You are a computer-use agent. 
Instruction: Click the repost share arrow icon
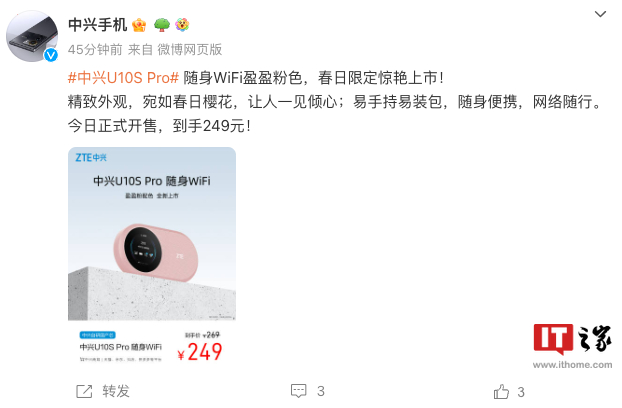84,391
